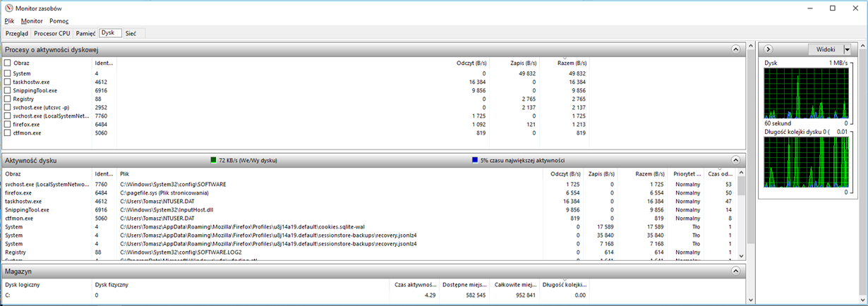Sort disk activity by Czas od... column

coord(721,173)
